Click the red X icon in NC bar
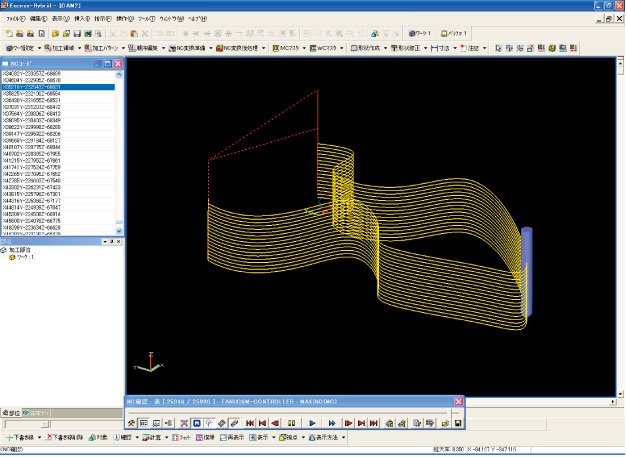Image resolution: width=627 pixels, height=457 pixels. pos(183,423)
